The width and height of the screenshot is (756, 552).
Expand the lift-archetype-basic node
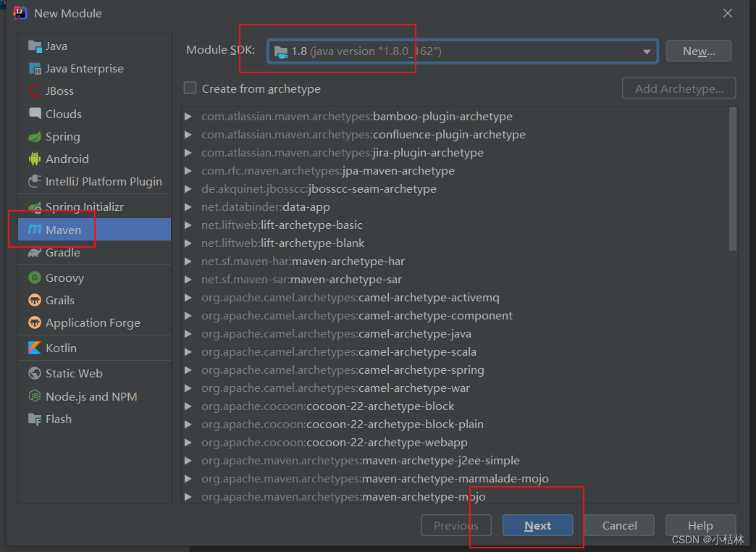(188, 225)
